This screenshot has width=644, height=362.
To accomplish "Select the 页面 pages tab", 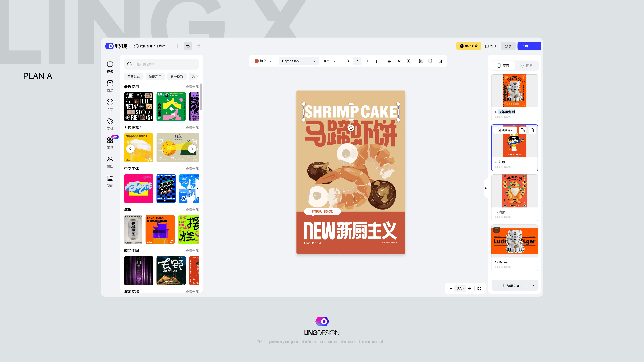I will [x=503, y=66].
